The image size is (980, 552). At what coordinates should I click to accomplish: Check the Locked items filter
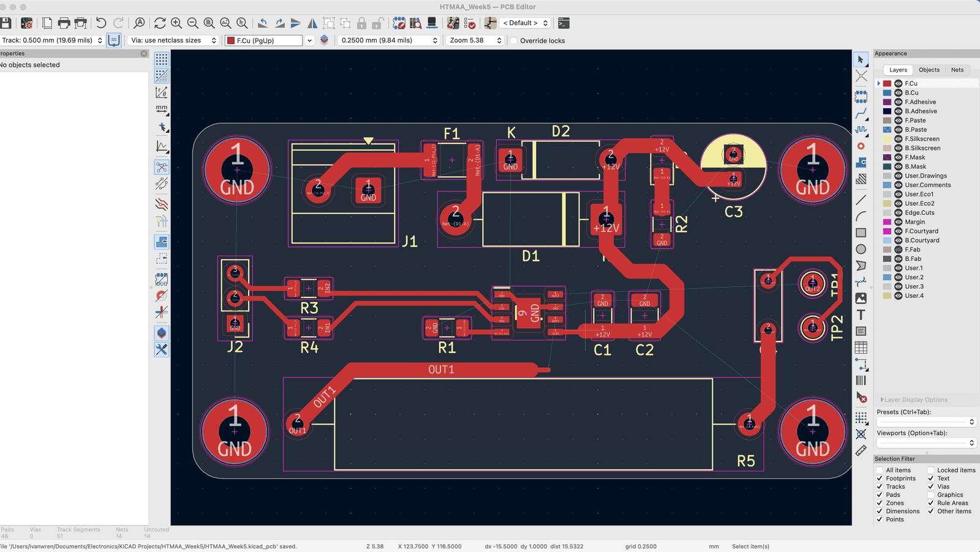931,470
